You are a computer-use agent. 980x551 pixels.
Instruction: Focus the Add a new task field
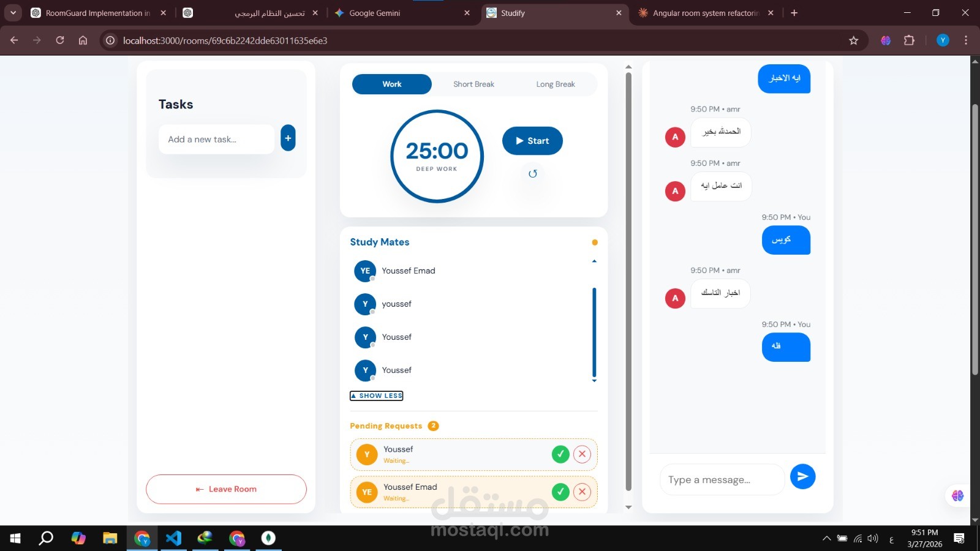pyautogui.click(x=217, y=140)
